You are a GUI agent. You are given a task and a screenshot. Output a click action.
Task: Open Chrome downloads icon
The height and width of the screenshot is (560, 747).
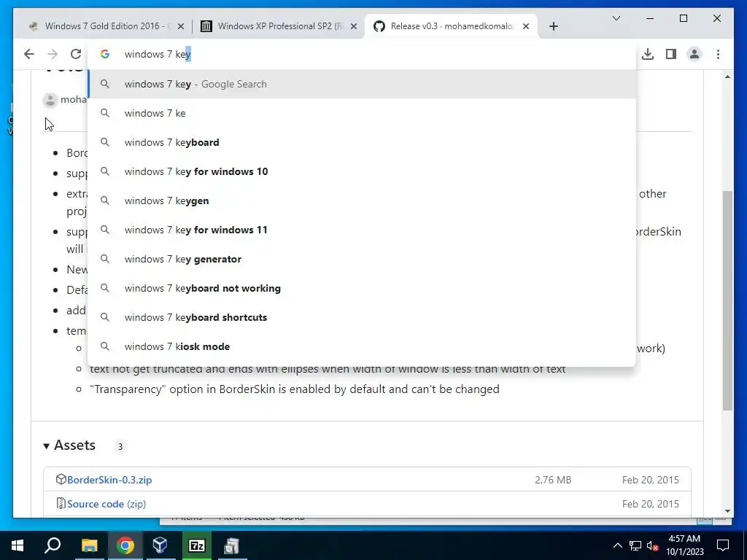(x=648, y=54)
